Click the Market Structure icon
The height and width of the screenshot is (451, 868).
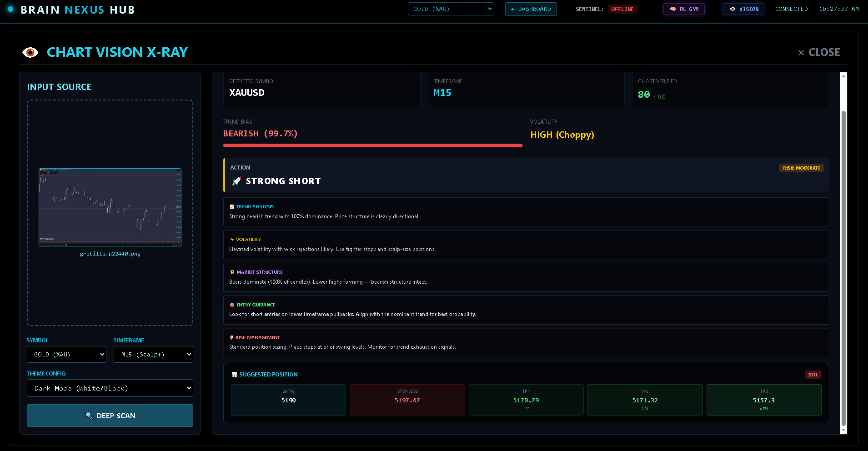pos(232,272)
